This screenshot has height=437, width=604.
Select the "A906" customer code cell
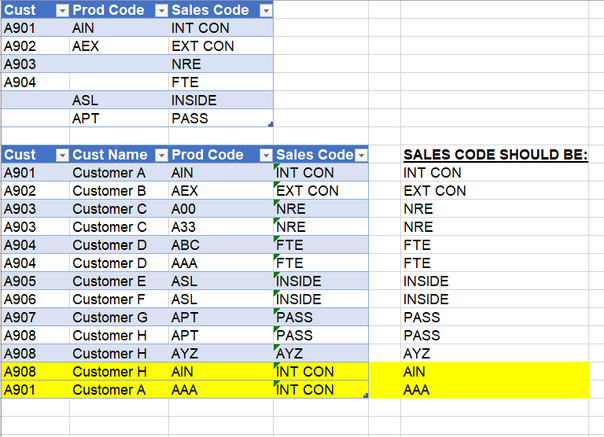[x=35, y=299]
